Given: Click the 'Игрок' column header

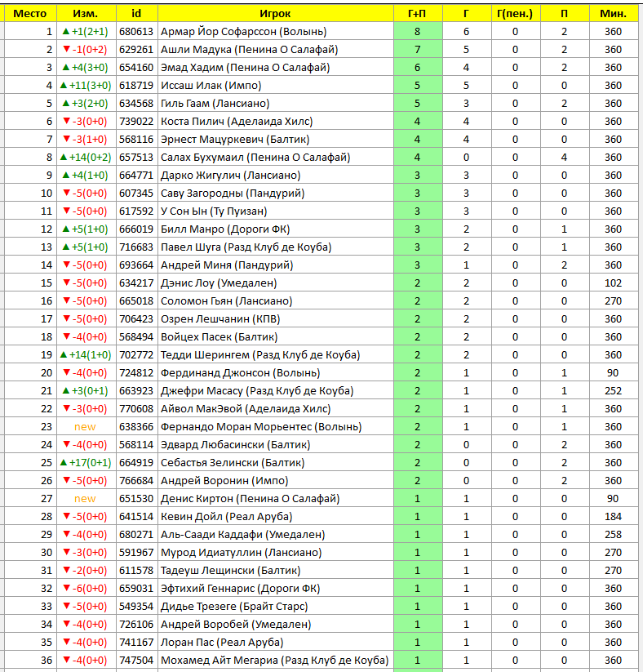Looking at the screenshot, I should point(276,13).
